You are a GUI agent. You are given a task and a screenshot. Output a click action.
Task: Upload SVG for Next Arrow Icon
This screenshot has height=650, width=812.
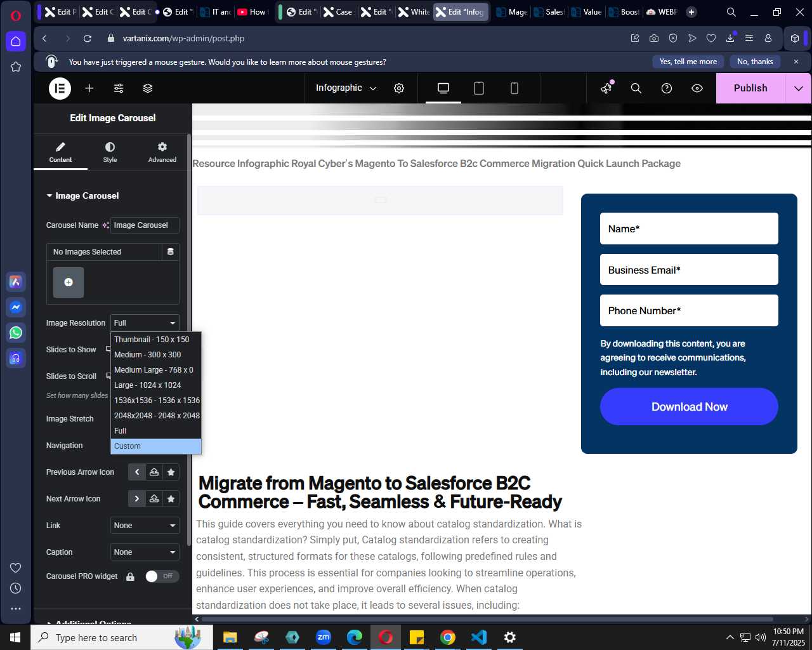click(154, 499)
